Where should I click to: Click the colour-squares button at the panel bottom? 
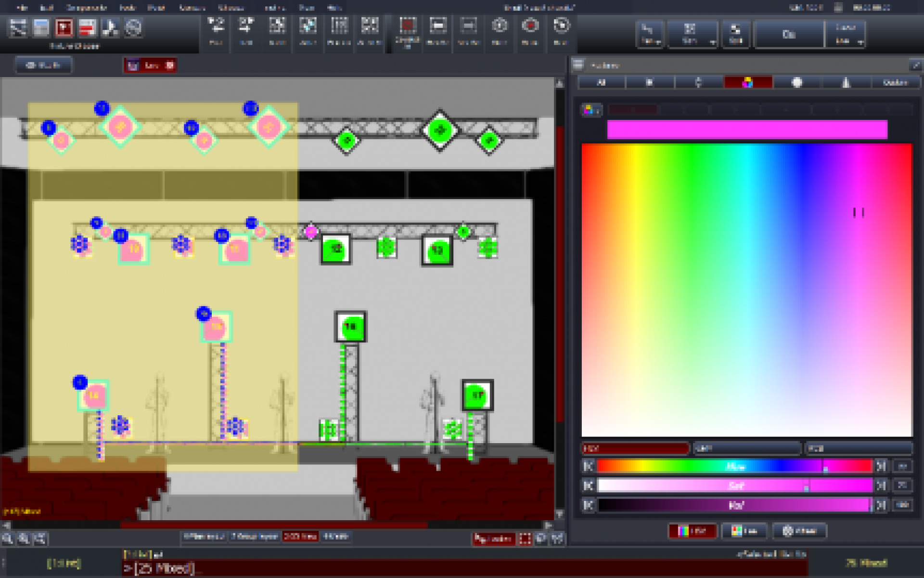coord(744,531)
